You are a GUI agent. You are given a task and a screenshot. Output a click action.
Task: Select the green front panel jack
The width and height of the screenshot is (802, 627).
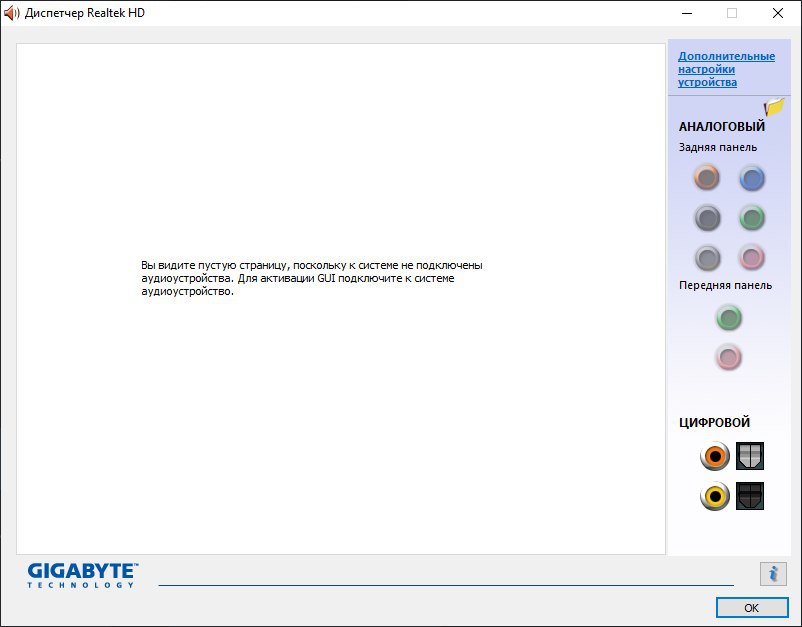pyautogui.click(x=728, y=318)
